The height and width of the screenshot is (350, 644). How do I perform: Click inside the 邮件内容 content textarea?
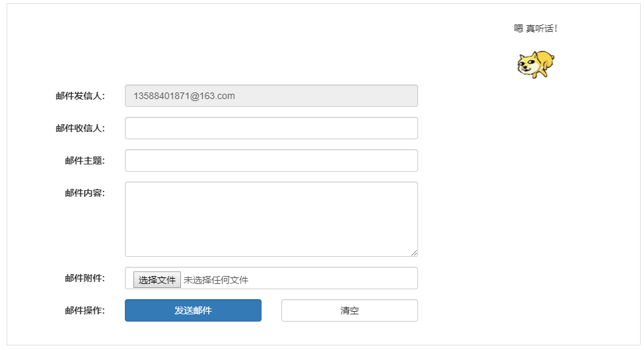click(271, 219)
